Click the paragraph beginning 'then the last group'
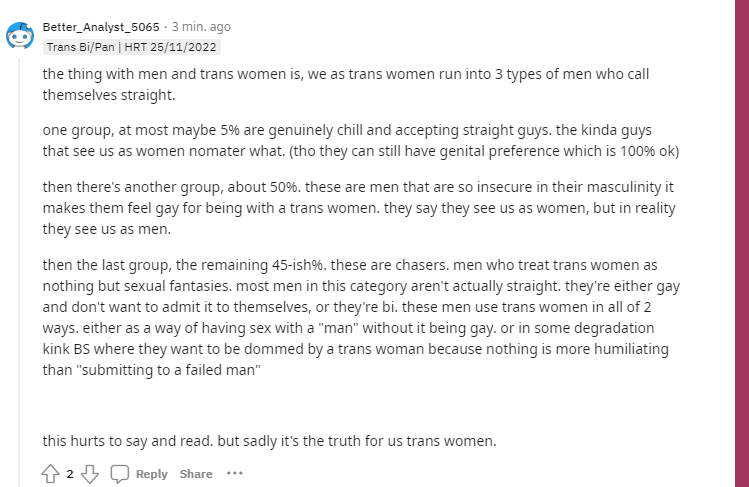The height and width of the screenshot is (487, 749). coord(361,317)
